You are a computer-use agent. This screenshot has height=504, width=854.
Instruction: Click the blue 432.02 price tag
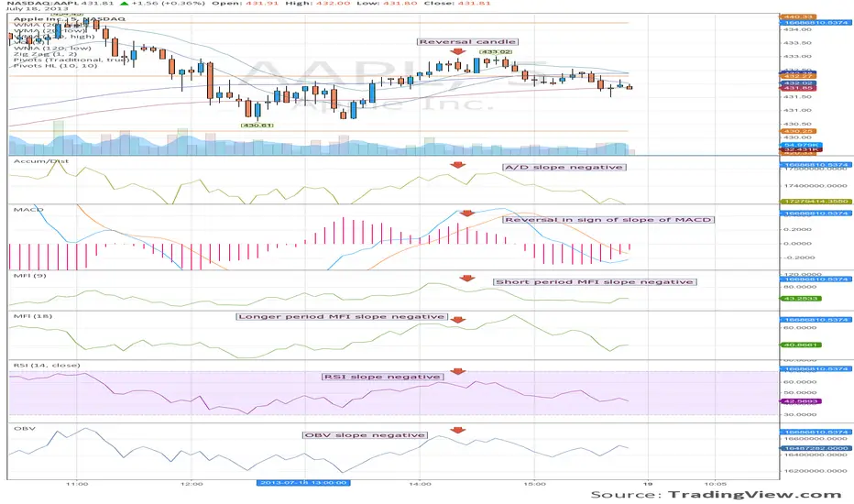pos(798,82)
